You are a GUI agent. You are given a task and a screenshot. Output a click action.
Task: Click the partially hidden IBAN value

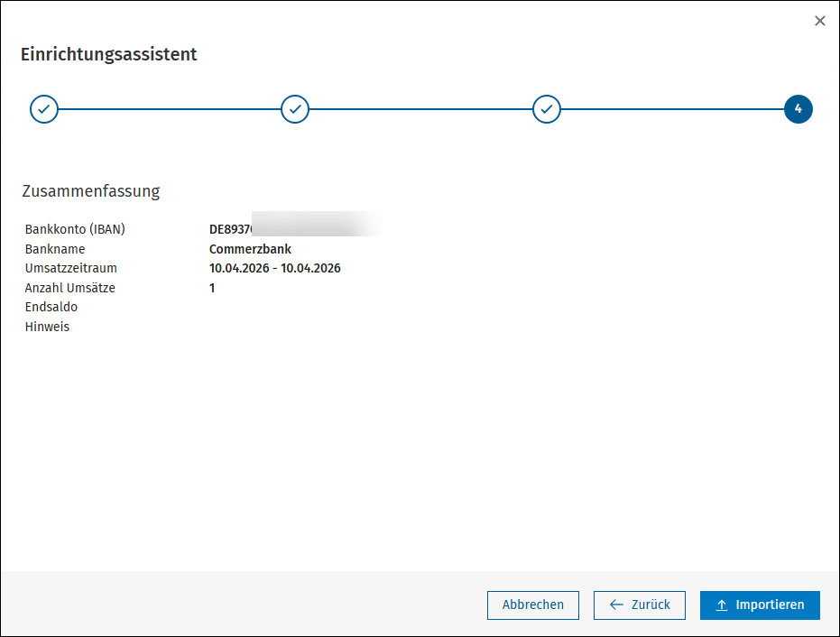coord(295,225)
